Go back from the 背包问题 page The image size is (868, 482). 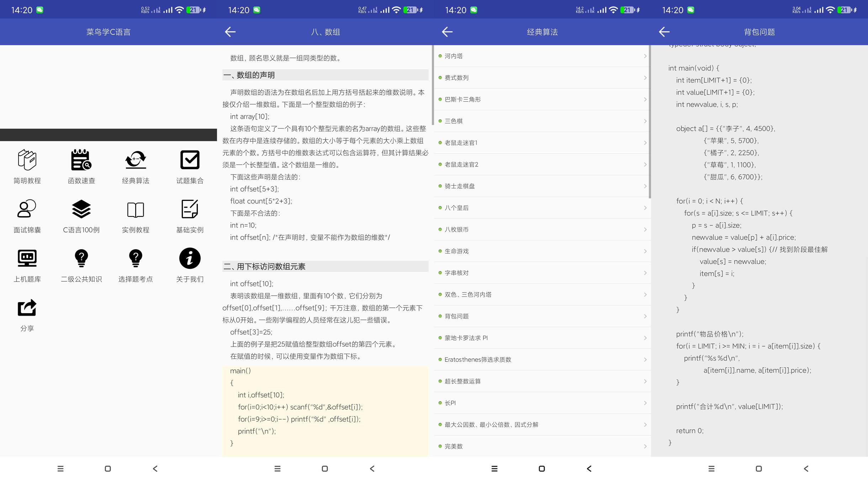[x=664, y=32]
